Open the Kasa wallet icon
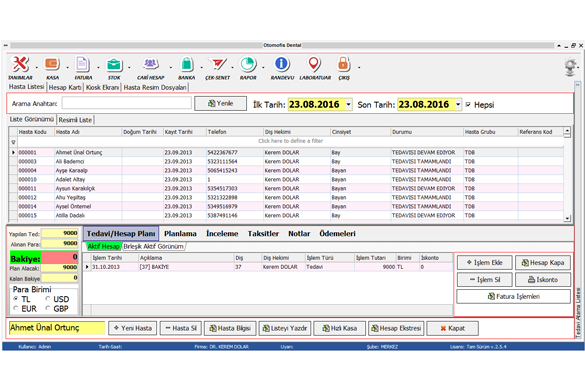This screenshot has height=390, width=585. [52, 64]
